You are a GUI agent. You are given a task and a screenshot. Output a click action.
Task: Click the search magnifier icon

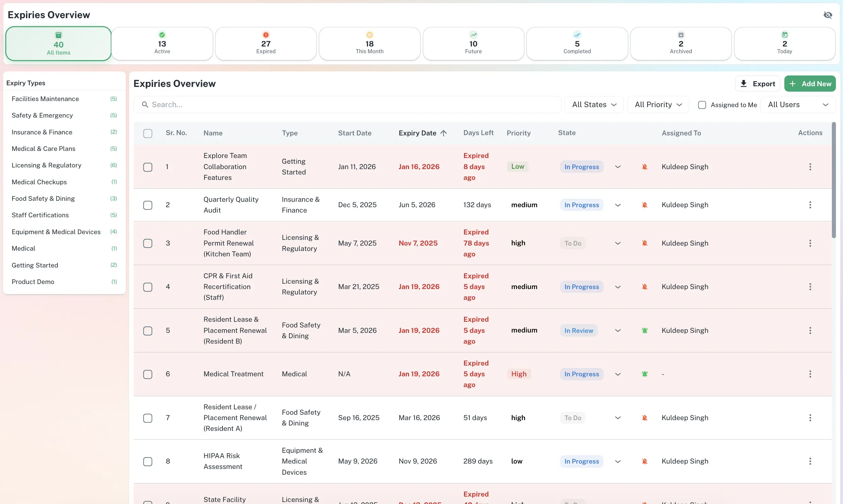pyautogui.click(x=145, y=104)
